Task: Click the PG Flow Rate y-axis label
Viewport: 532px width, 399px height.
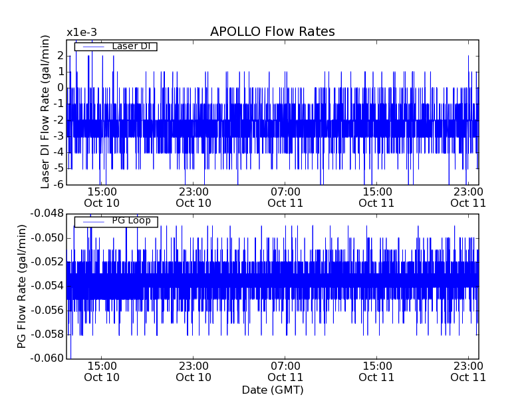Action: (22, 286)
